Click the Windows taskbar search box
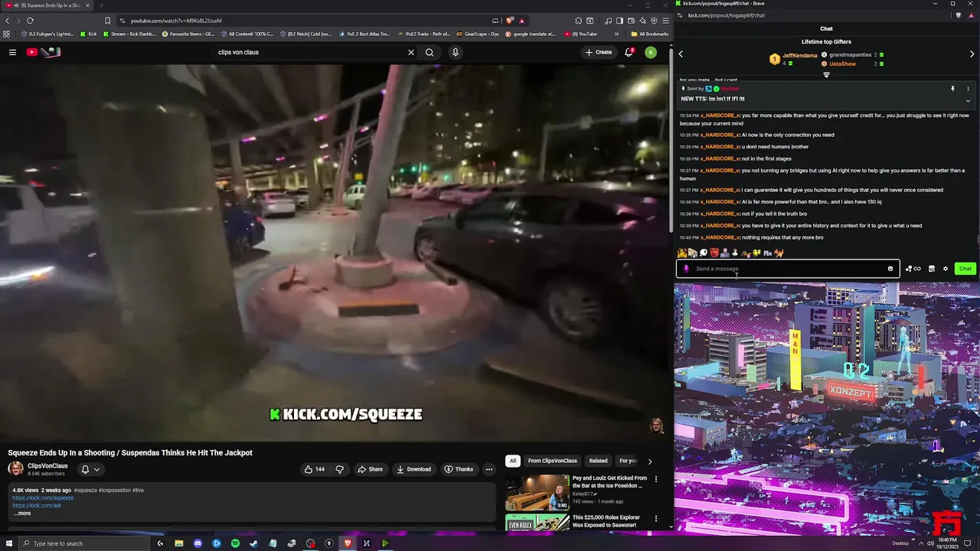The height and width of the screenshot is (551, 980). [83, 543]
